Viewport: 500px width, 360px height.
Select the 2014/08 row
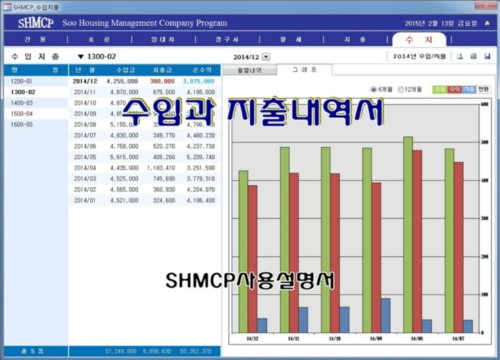[x=144, y=125]
